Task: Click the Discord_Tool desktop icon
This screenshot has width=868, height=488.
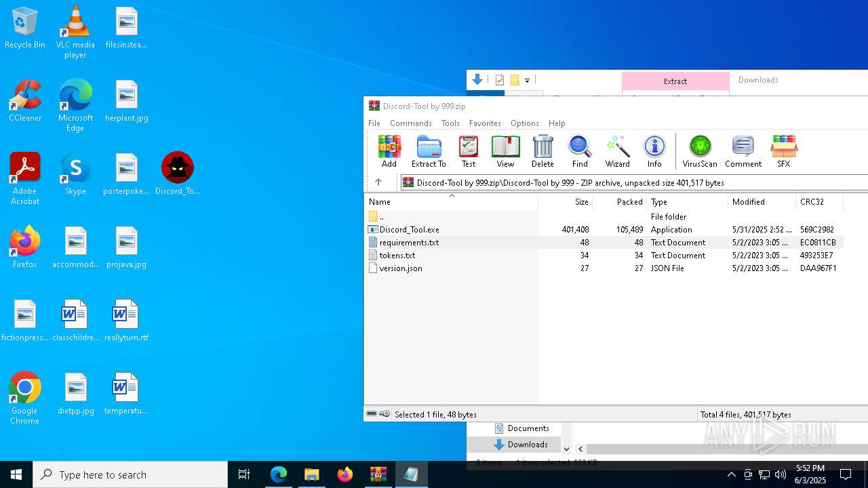Action: (x=178, y=174)
